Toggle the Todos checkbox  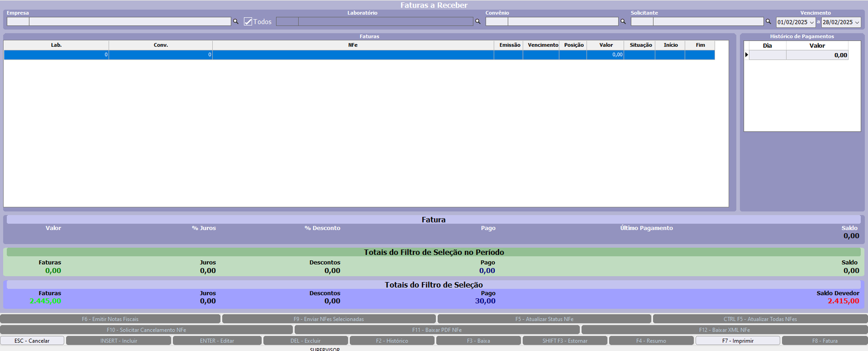coord(248,22)
